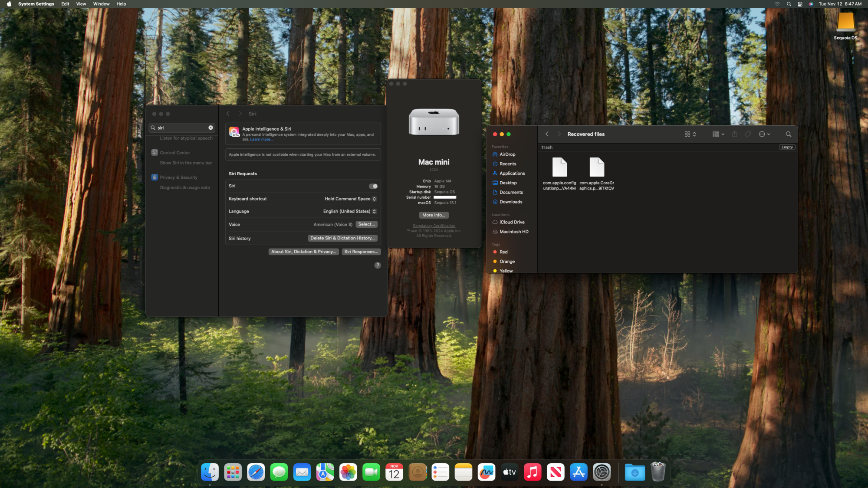Click the help question mark button

(378, 265)
